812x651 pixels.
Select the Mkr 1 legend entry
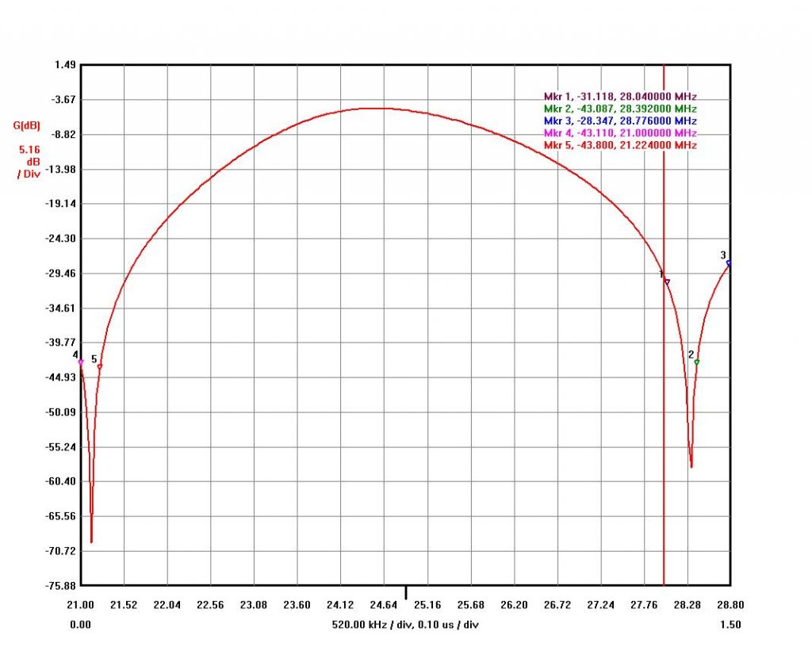(x=620, y=96)
